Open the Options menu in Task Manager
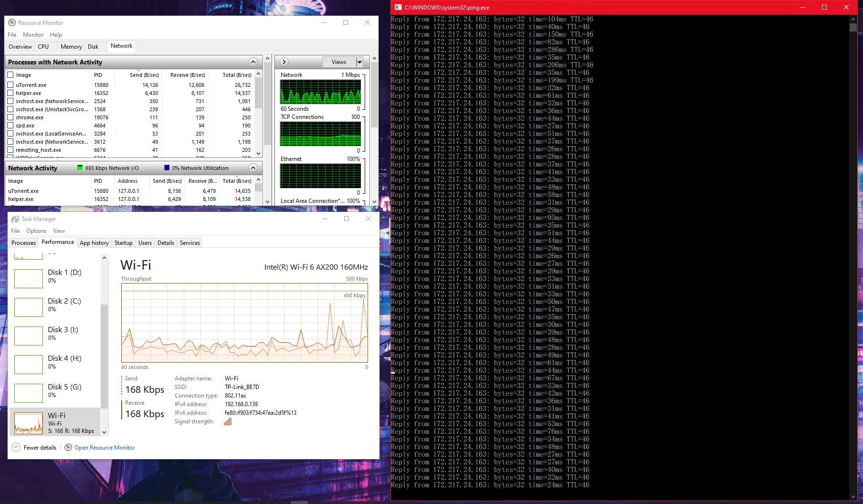 tap(36, 231)
